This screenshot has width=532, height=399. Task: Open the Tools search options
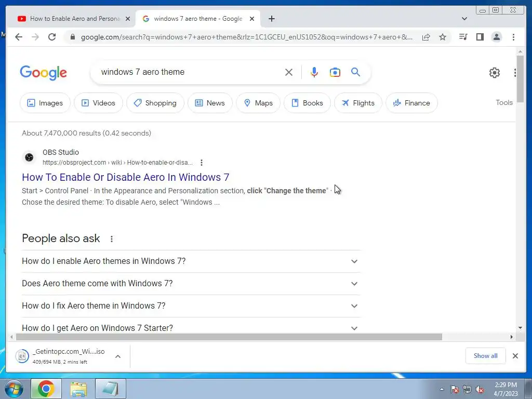(504, 102)
